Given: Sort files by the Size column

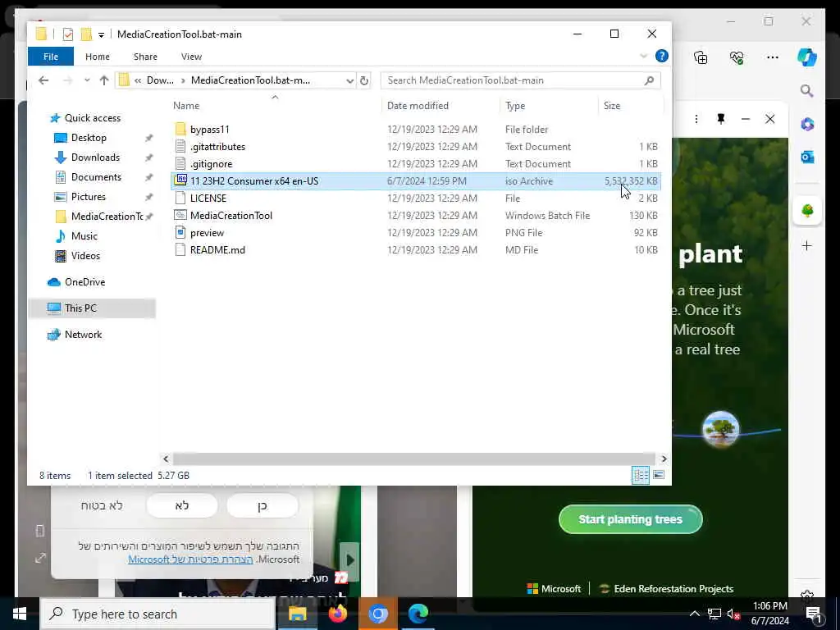Looking at the screenshot, I should tap(611, 106).
